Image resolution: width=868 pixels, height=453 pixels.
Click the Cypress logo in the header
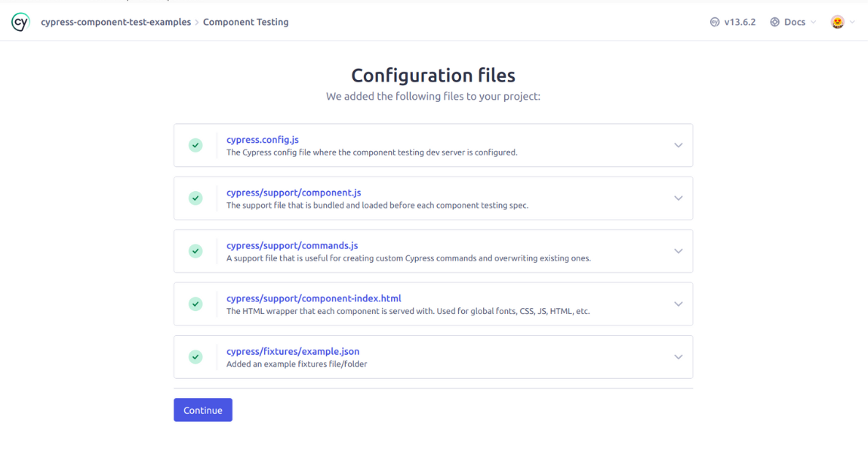(20, 21)
